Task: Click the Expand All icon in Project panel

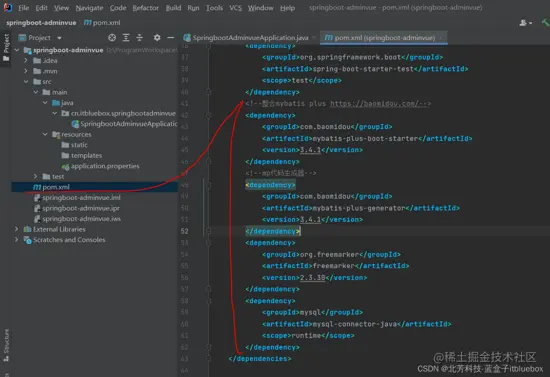Action: 126,38
